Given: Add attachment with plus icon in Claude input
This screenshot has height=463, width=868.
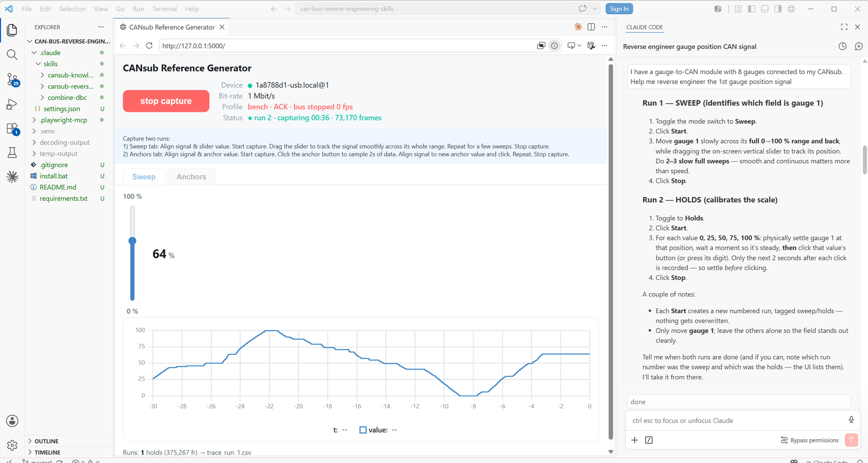Looking at the screenshot, I should [x=635, y=440].
